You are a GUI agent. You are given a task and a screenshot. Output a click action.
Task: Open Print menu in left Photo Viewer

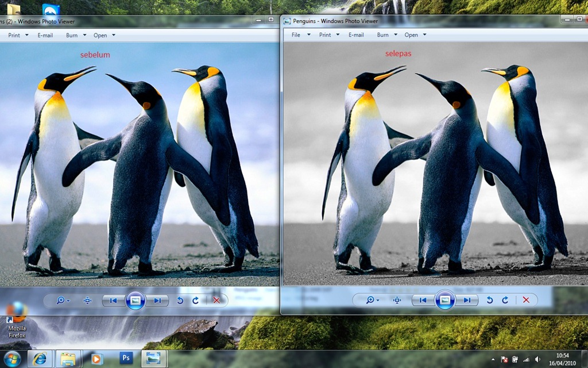tap(14, 35)
